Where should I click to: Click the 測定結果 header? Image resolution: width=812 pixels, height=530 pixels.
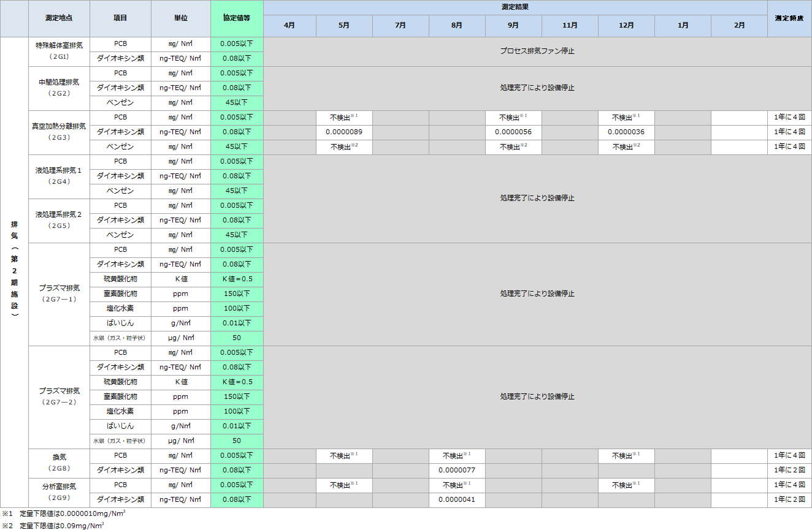click(515, 7)
